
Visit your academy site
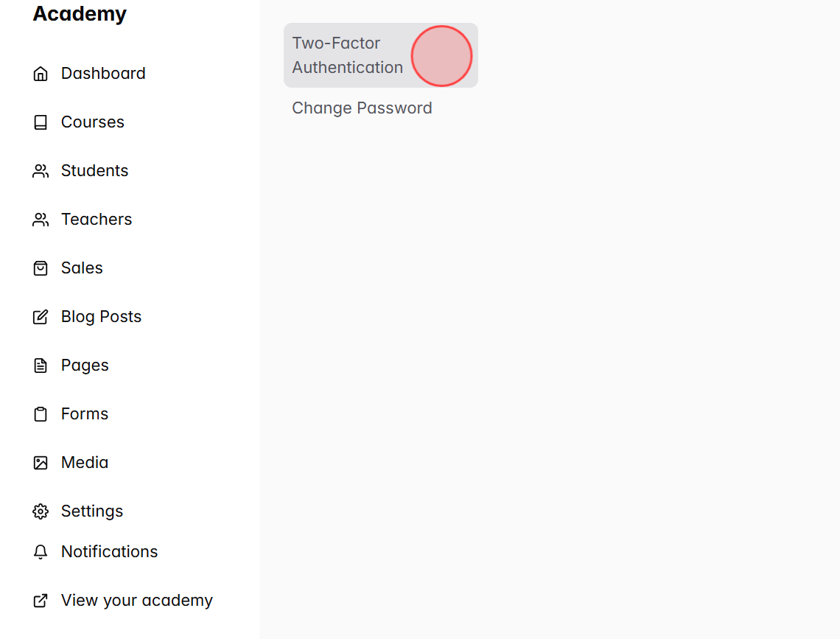click(x=136, y=600)
